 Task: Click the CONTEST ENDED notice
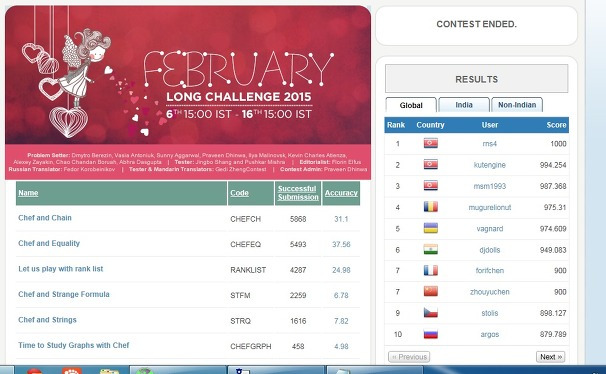pos(477,24)
